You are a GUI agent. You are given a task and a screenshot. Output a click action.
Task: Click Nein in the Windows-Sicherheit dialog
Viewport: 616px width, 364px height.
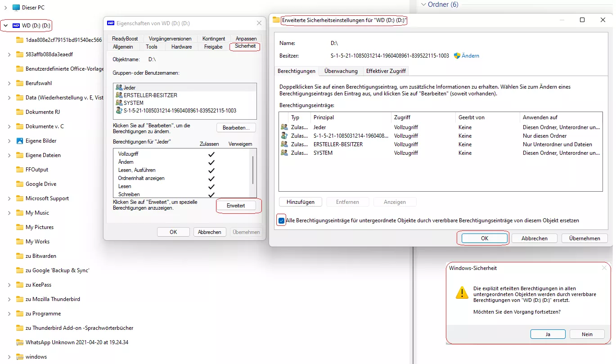click(587, 334)
